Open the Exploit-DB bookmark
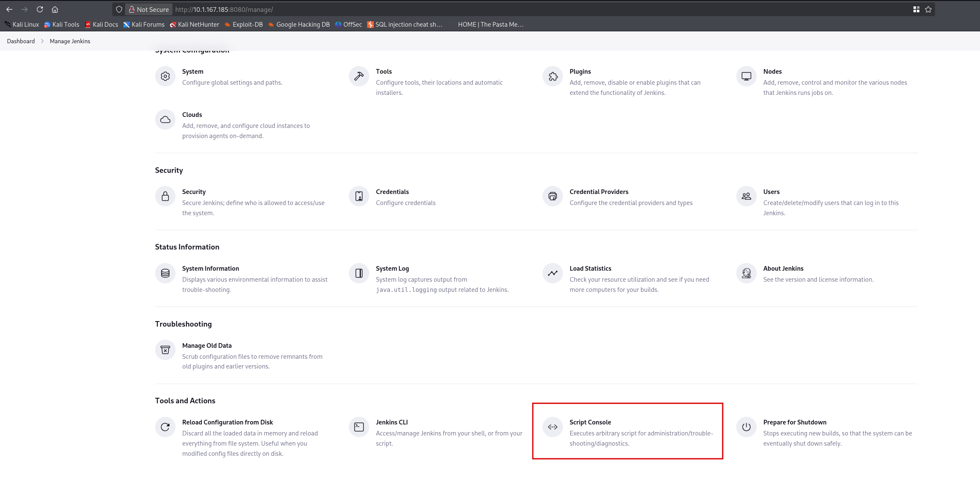Screen dimensions: 980x488 point(244,25)
